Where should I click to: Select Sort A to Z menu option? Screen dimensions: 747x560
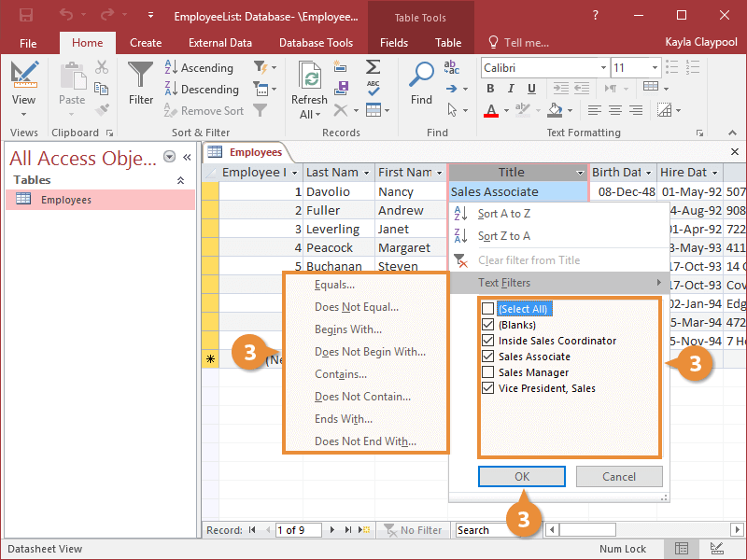click(503, 214)
